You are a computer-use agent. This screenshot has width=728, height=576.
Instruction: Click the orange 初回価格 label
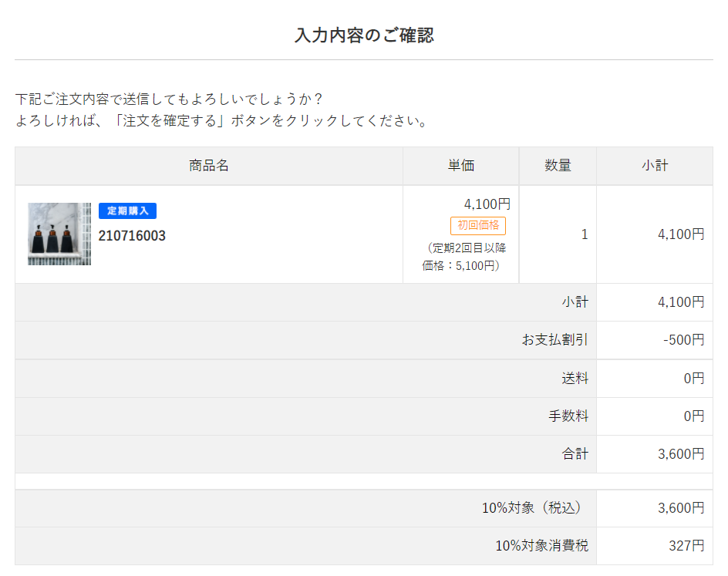pyautogui.click(x=478, y=225)
